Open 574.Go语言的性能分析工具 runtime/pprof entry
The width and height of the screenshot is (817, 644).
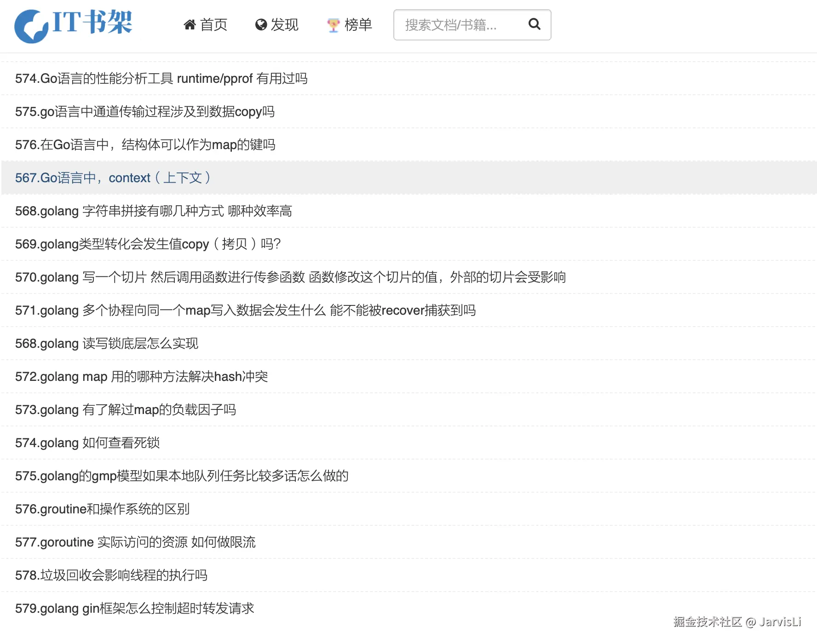click(x=161, y=79)
